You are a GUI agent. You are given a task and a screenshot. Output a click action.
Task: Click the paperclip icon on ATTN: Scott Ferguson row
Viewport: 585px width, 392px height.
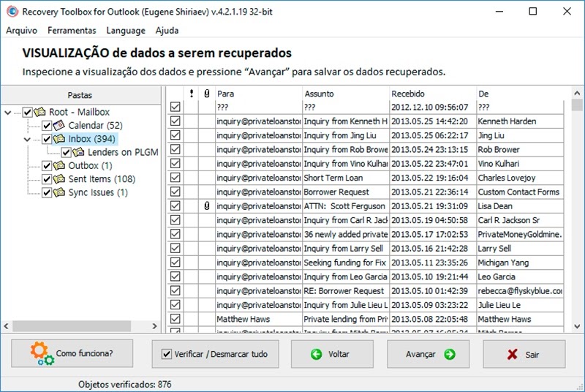pos(207,206)
